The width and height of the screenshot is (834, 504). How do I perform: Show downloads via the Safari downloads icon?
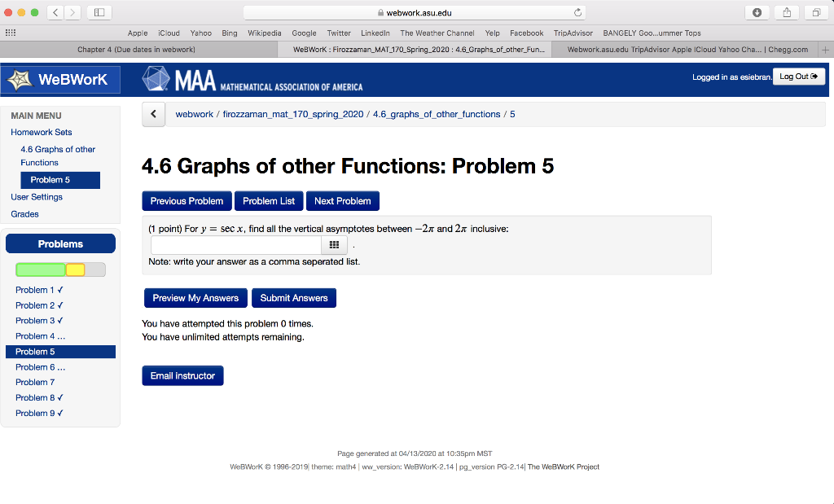(757, 13)
